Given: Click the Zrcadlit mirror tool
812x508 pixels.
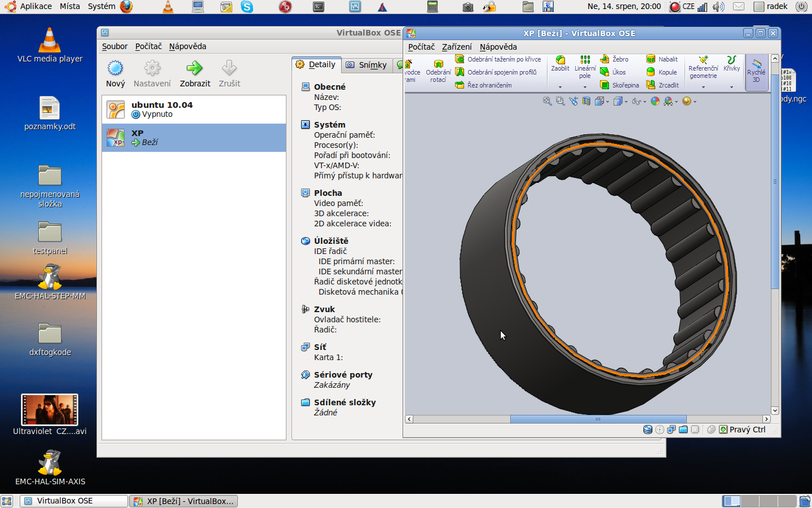Looking at the screenshot, I should pyautogui.click(x=663, y=85).
